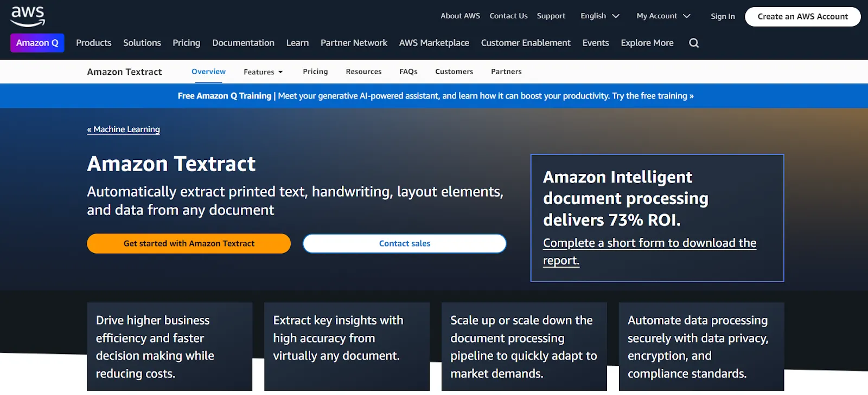
Task: Open the search magnifier icon
Action: [x=694, y=43]
